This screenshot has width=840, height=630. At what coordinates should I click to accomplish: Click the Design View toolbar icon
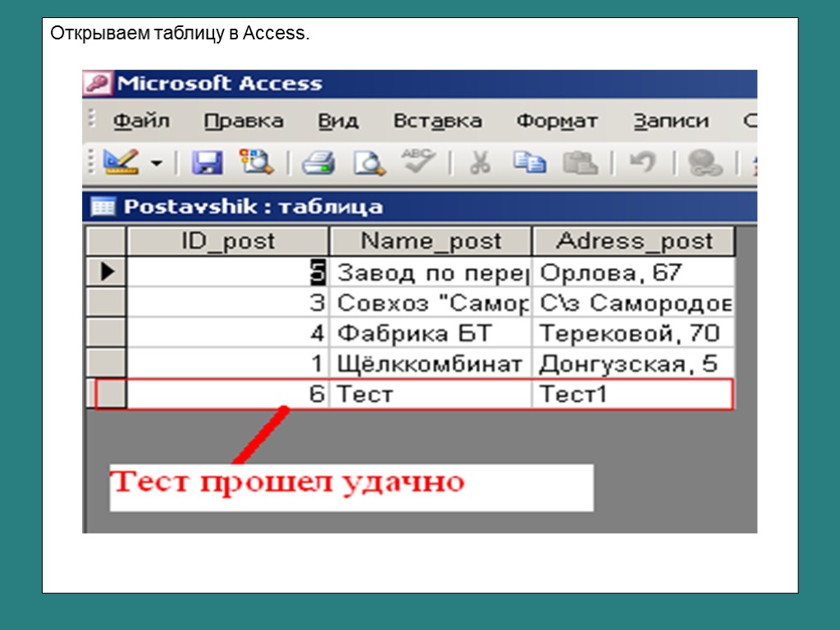click(121, 162)
